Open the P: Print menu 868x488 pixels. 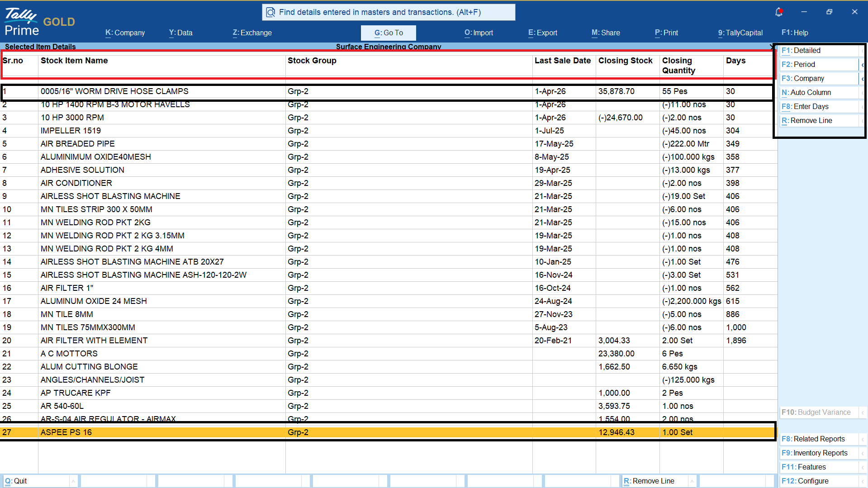(666, 33)
